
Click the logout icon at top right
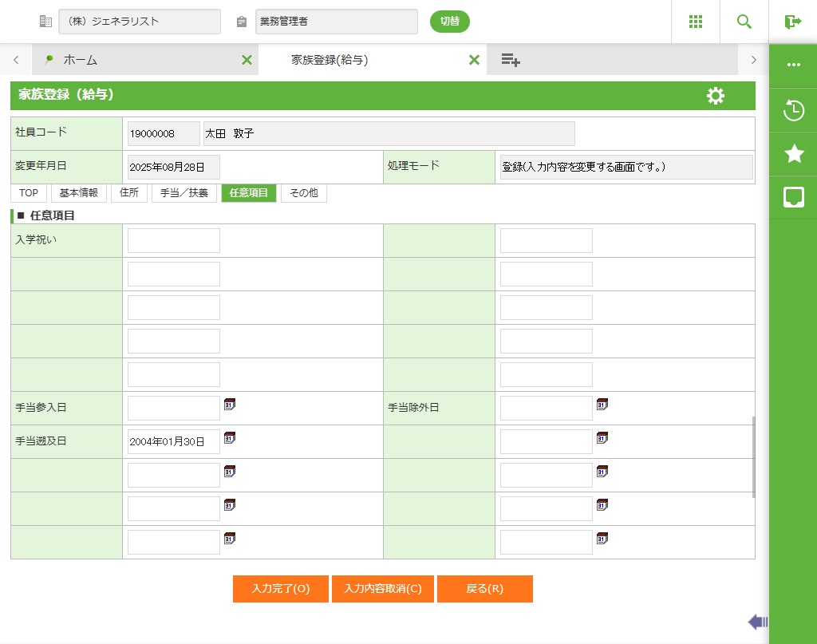(x=792, y=22)
